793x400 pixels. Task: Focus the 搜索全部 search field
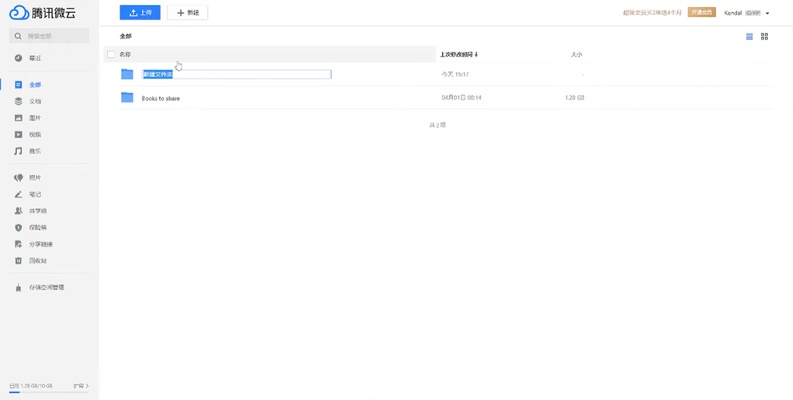coord(49,36)
